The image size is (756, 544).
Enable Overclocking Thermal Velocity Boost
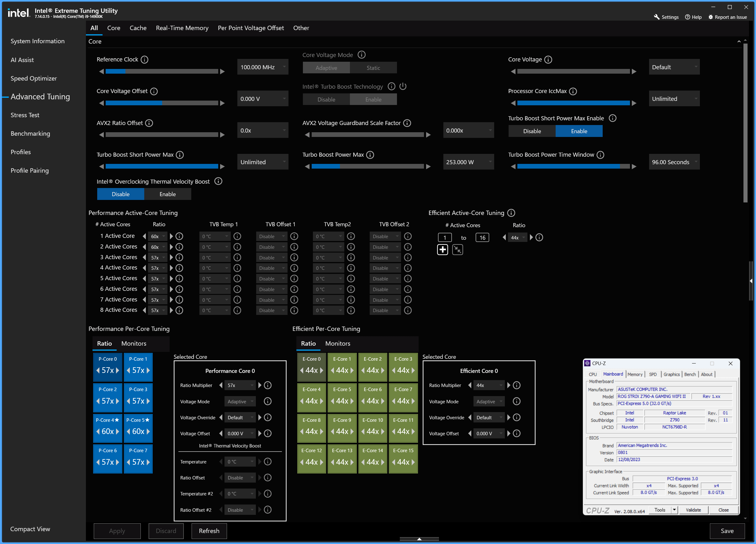168,194
